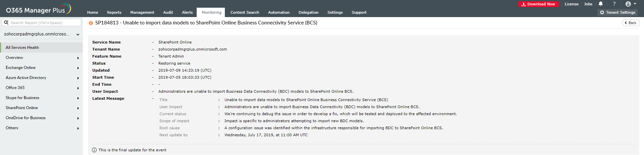Click the orange incident info icon

(91, 23)
